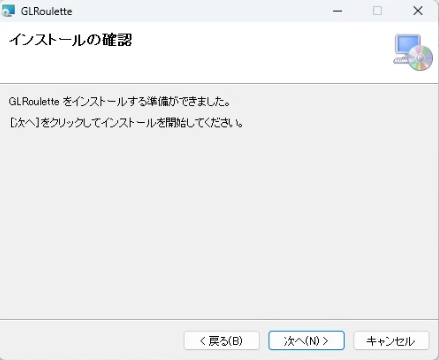This screenshot has width=439, height=360.
Task: Abort setup using the キャンセル button
Action: click(391, 341)
